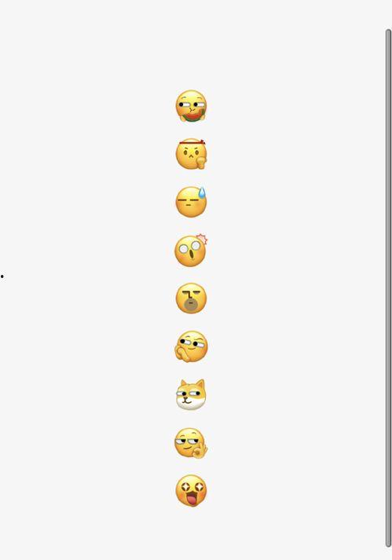Tap the face with finger in nose
This screenshot has height=560, width=392.
pos(191,298)
